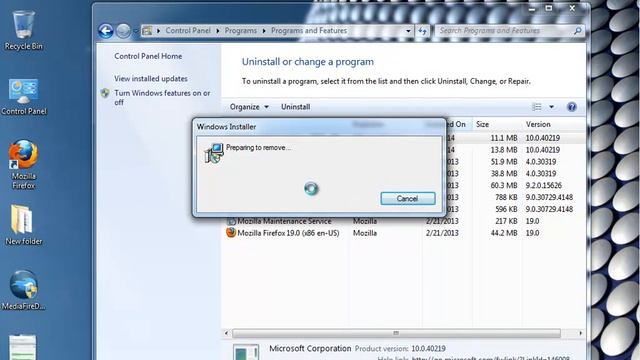Click the Back navigation arrow
The image size is (640, 360).
106,31
